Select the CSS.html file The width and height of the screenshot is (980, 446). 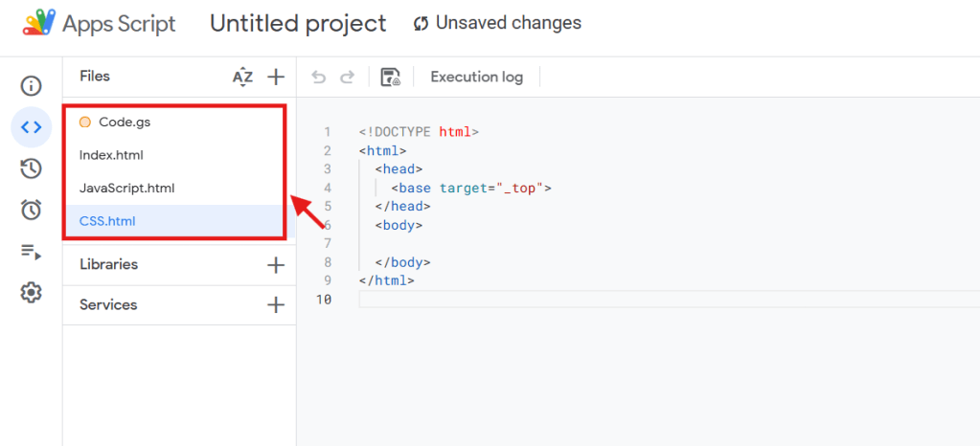click(x=107, y=221)
